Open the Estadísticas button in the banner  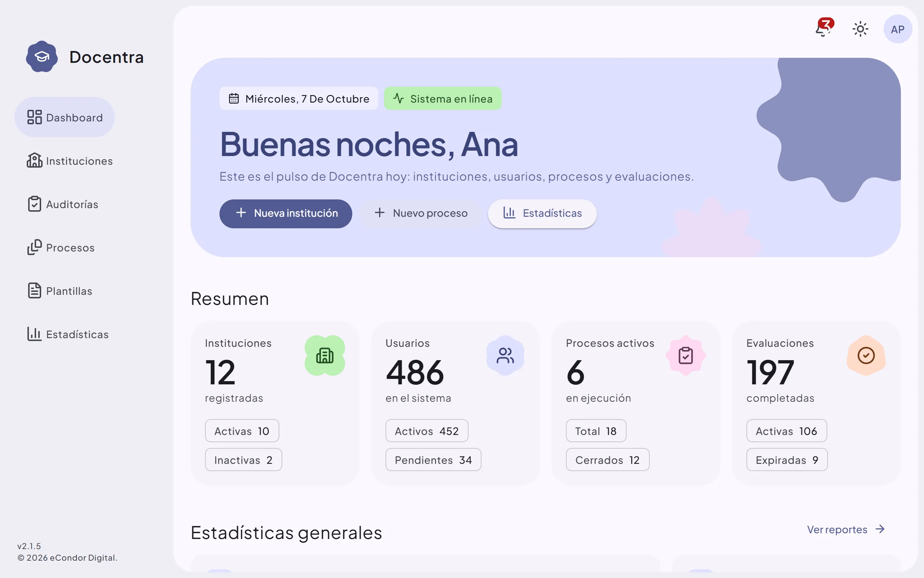(x=542, y=213)
